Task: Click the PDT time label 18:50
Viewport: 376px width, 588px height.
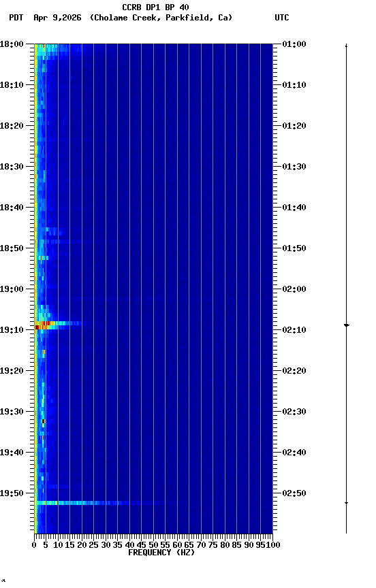Action: (12, 248)
